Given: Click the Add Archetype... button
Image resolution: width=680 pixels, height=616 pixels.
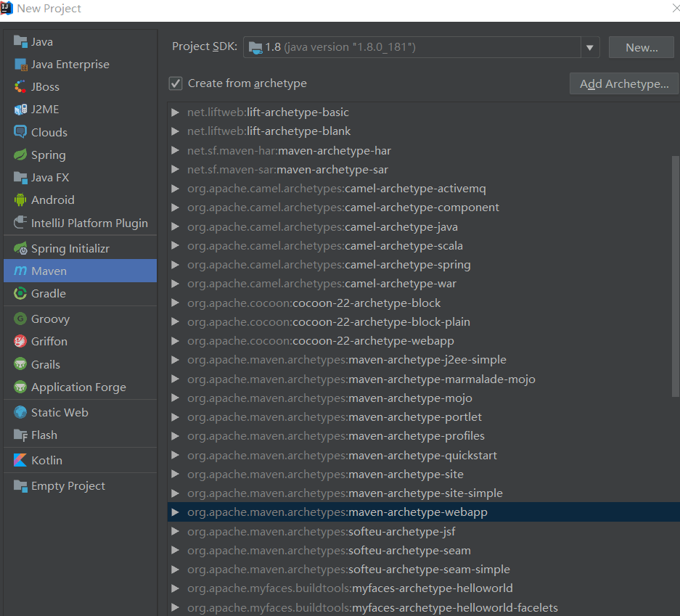Looking at the screenshot, I should point(623,83).
